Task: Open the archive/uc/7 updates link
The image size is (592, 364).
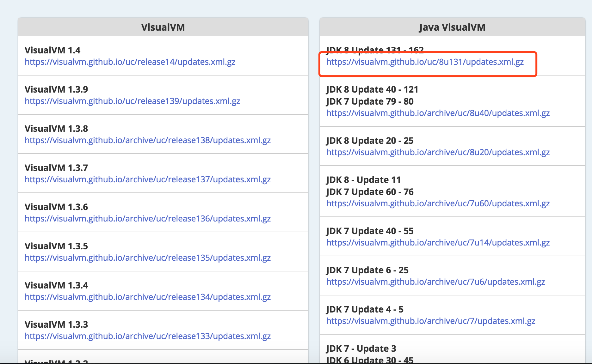Action: point(431,321)
